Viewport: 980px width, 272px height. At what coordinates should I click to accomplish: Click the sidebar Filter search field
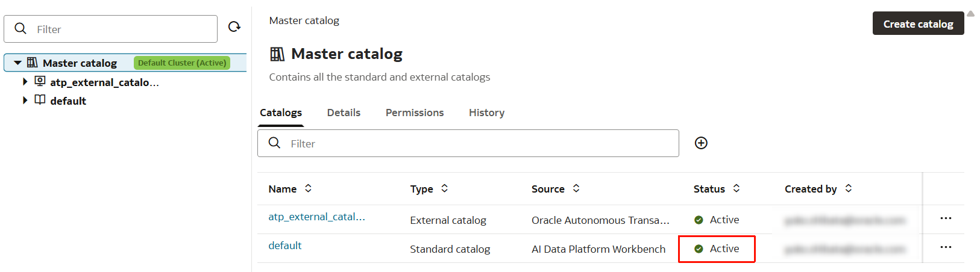pyautogui.click(x=121, y=29)
